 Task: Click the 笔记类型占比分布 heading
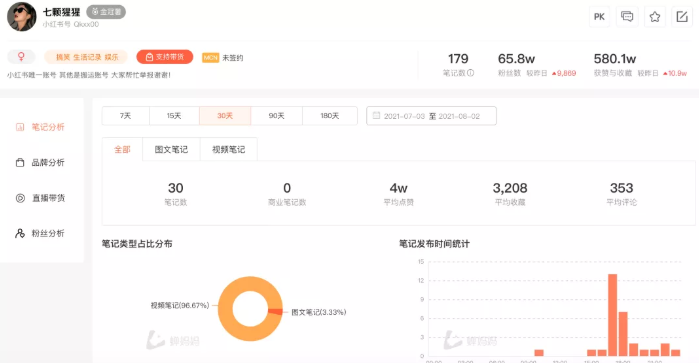point(137,244)
